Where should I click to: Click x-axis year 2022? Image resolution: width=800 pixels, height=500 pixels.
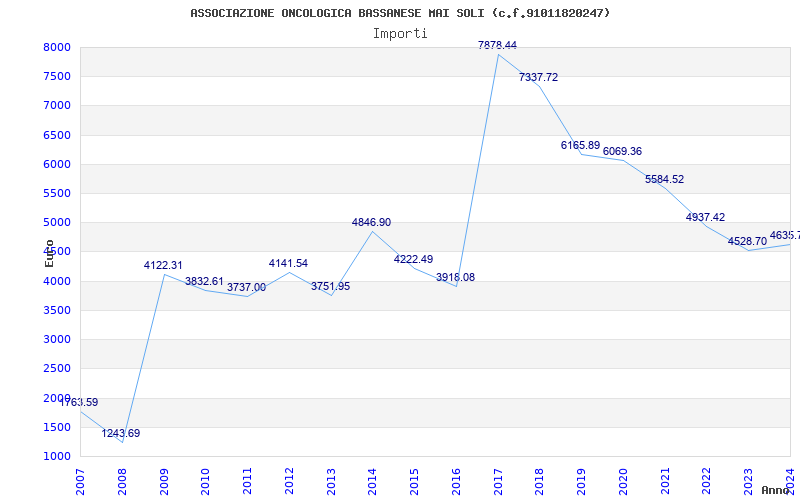[707, 482]
